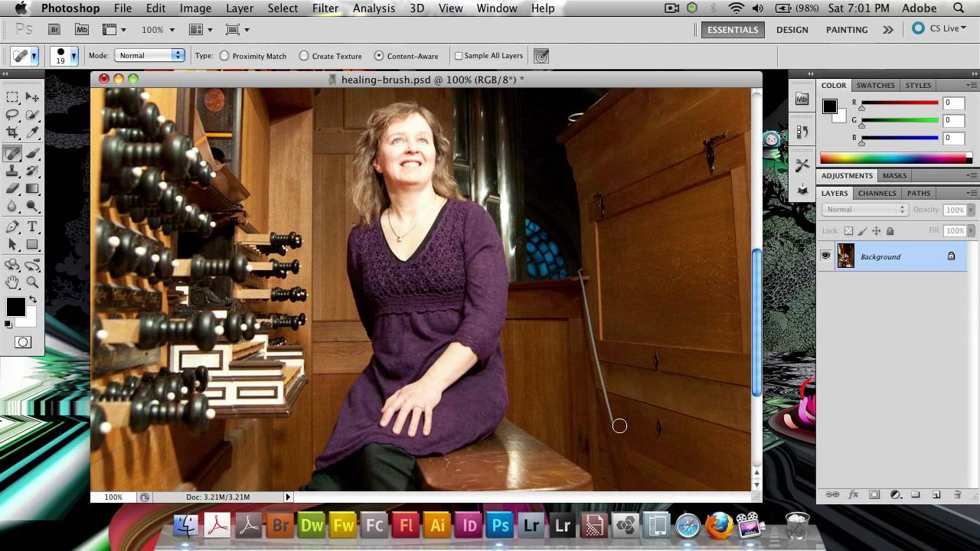
Task: Toggle tablet pressure controls size
Action: pyautogui.click(x=541, y=56)
